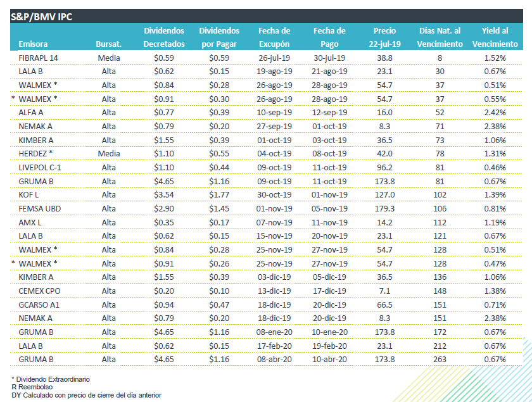Click the Dividendos por Pagar column header

219,37
